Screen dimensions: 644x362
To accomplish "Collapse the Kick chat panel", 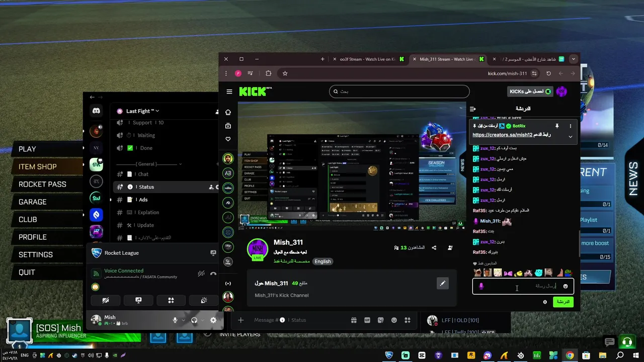I will [x=472, y=109].
